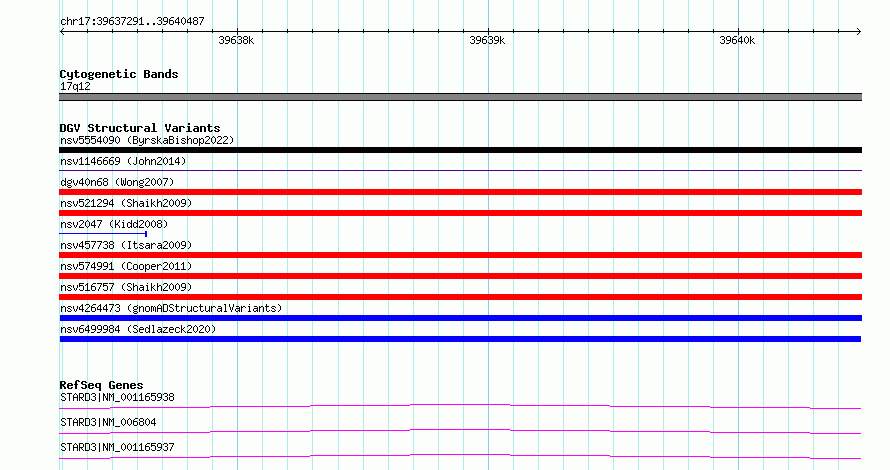Open the nsv2047 (Kidd2008) label
The width and height of the screenshot is (890, 470).
pos(114,224)
